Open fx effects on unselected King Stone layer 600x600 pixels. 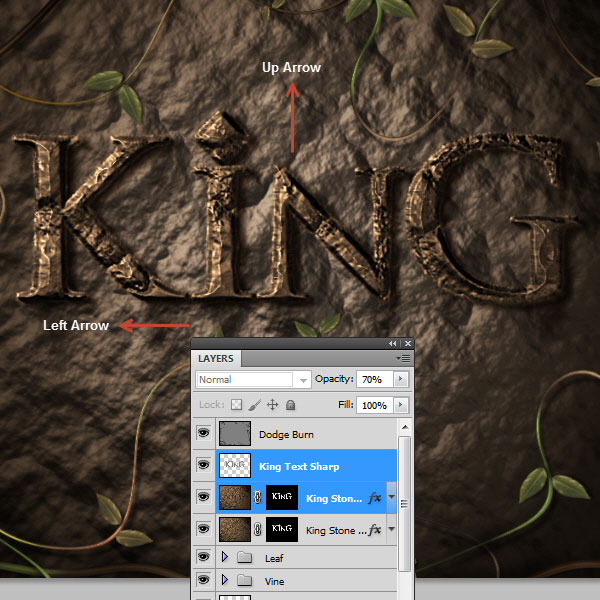point(375,530)
